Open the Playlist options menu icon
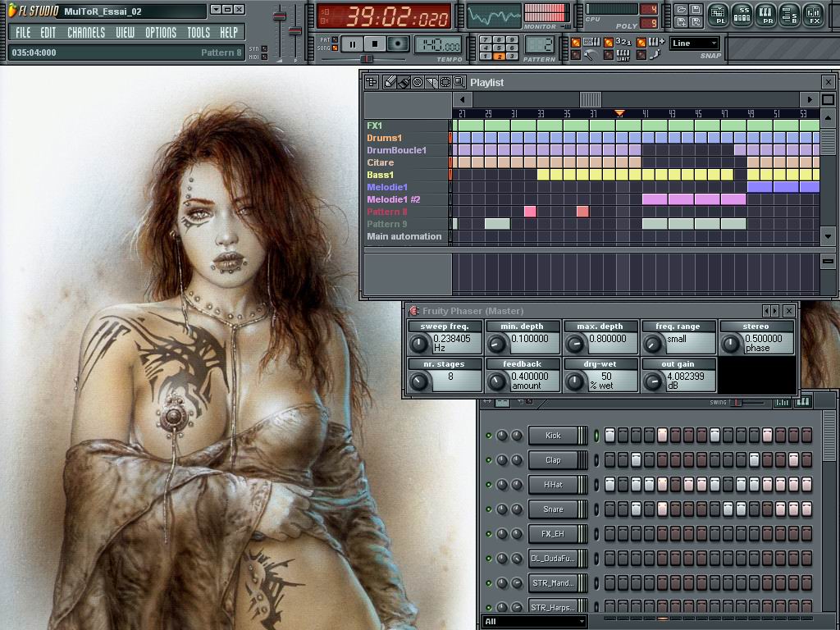The height and width of the screenshot is (630, 840). (x=372, y=82)
